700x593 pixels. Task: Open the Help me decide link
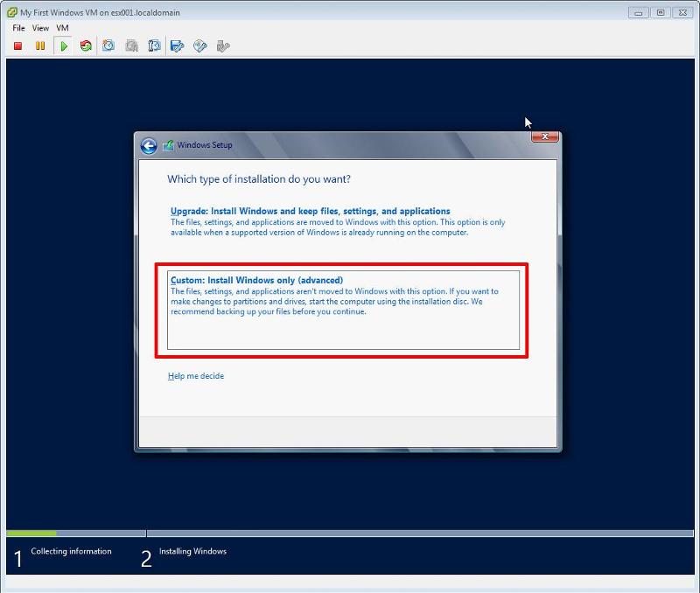point(196,376)
